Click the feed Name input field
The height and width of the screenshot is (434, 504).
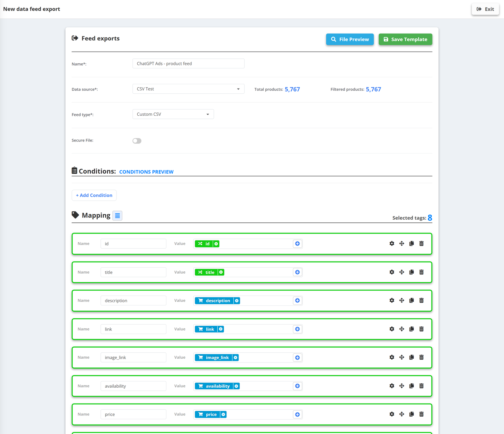(x=188, y=63)
